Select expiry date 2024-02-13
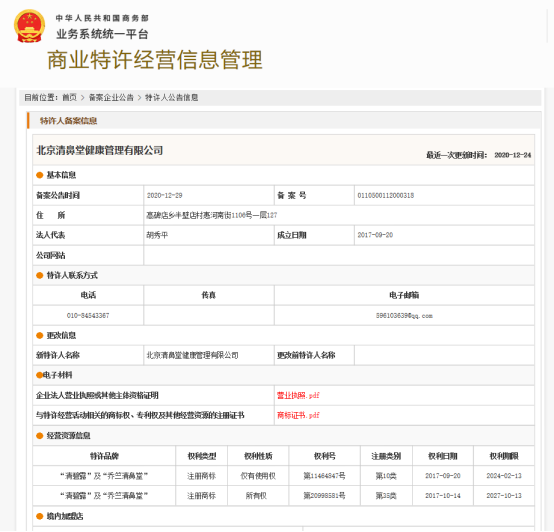 [x=504, y=476]
